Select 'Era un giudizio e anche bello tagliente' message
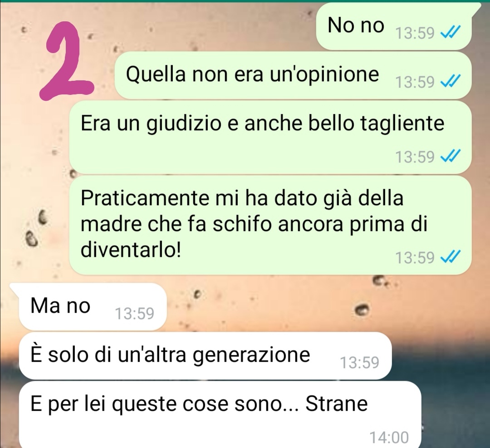The image size is (490, 448). (x=270, y=137)
